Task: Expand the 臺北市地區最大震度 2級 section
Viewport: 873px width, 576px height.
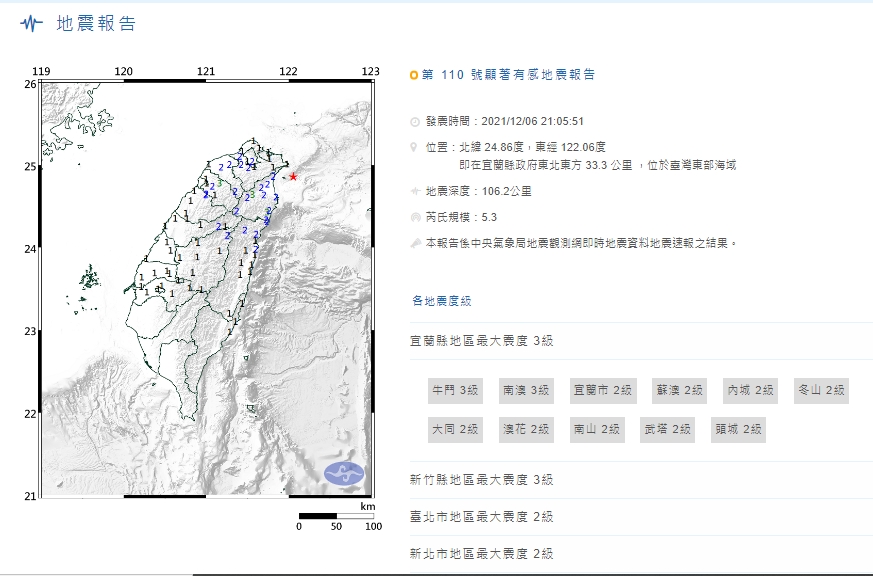Action: pyautogui.click(x=481, y=517)
